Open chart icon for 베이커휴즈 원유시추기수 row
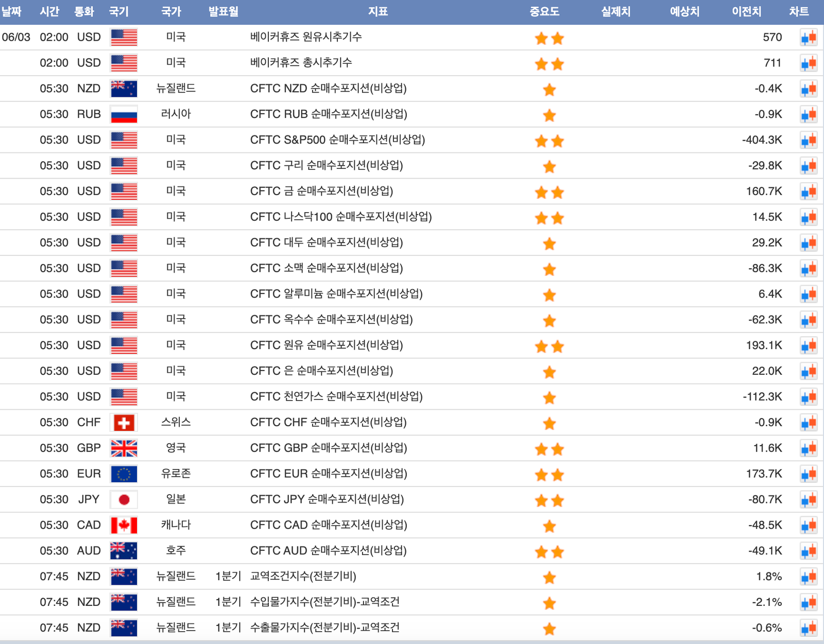824x644 pixels. point(809,38)
